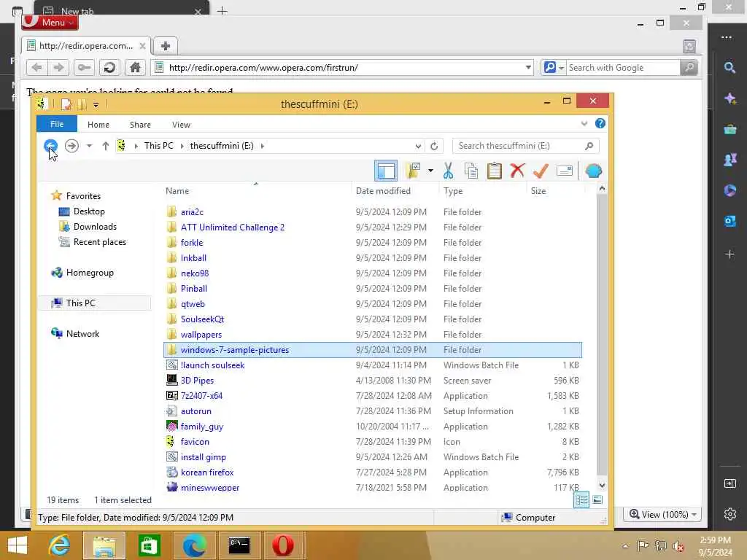Switch to details view icon in status bar
The width and height of the screenshot is (747, 560).
[x=581, y=499]
